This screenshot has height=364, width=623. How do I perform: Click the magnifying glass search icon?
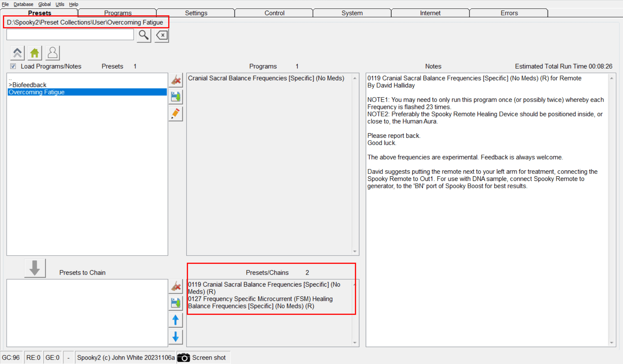[x=144, y=35]
